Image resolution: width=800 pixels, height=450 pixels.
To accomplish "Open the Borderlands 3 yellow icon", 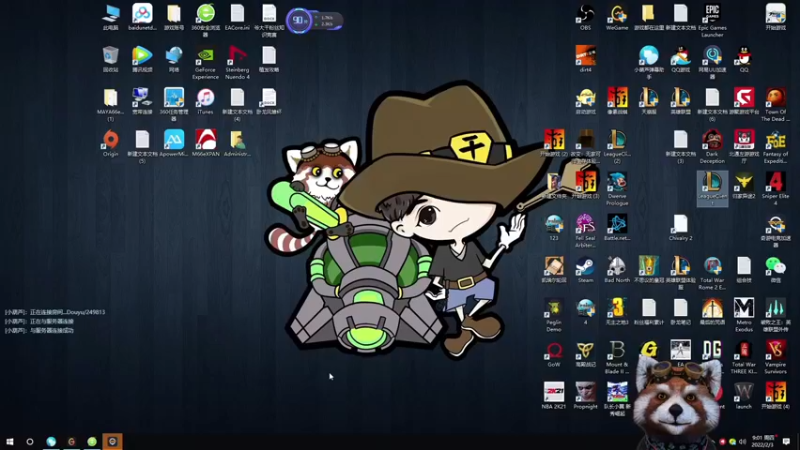I will 617,311.
